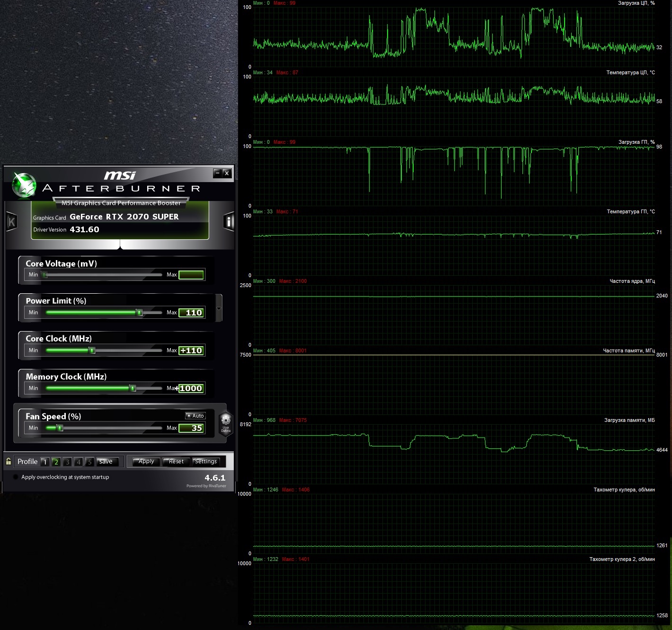The width and height of the screenshot is (672, 630).
Task: Click the 'Profile' label in the bottom bar
Action: pos(27,462)
